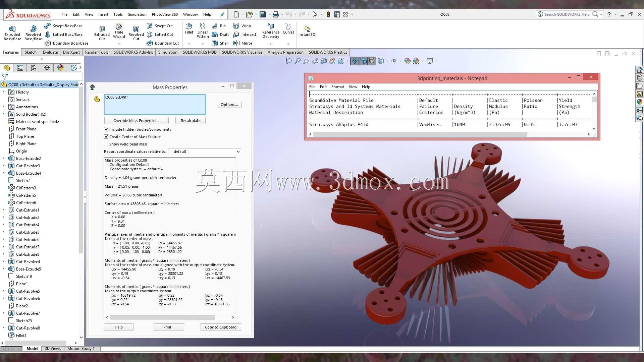Select the Boundary Cut tool
The image size is (644, 362).
[163, 43]
